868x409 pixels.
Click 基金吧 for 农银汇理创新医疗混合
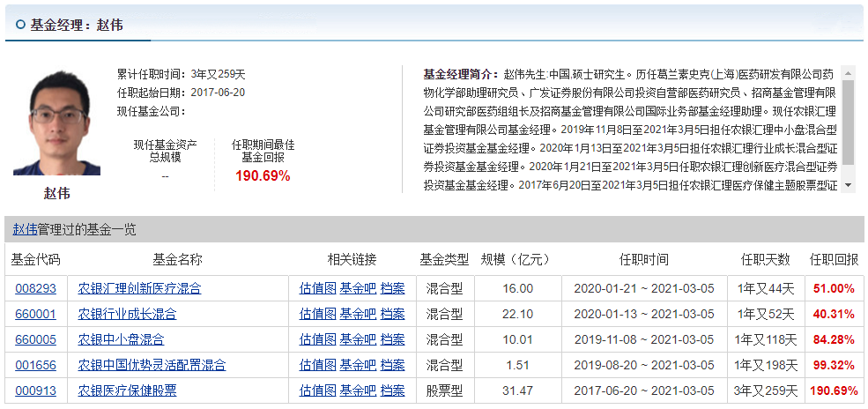click(358, 288)
